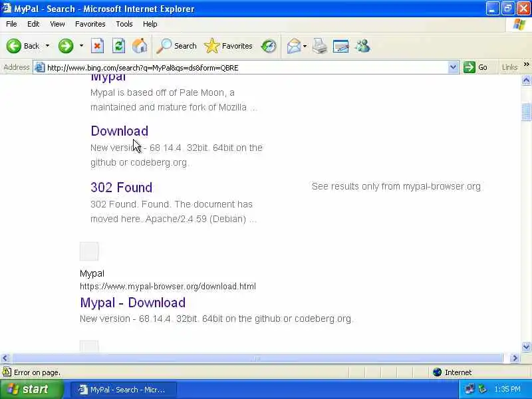Image resolution: width=532 pixels, height=399 pixels.
Task: Open the Mail dropdown arrow
Action: (305, 46)
